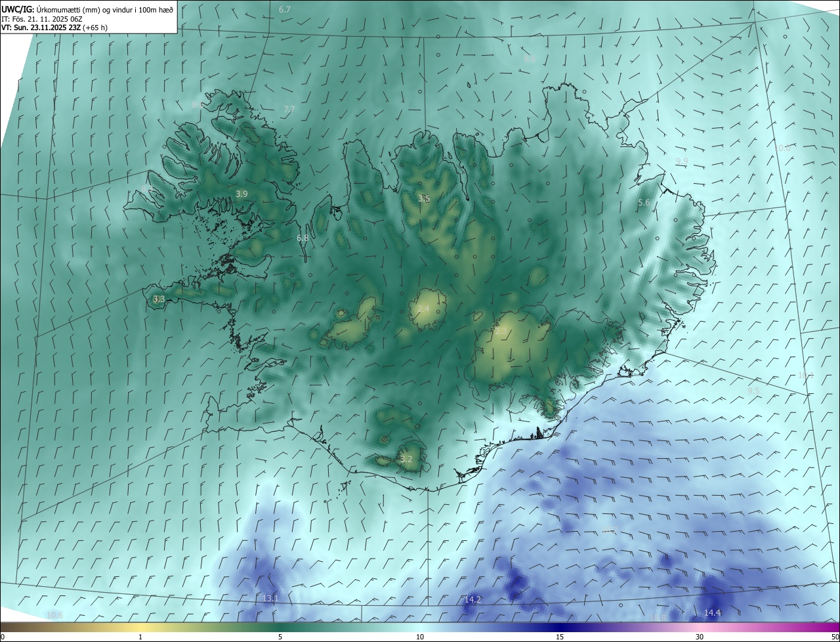Click the 10.0 value label

tap(782, 148)
